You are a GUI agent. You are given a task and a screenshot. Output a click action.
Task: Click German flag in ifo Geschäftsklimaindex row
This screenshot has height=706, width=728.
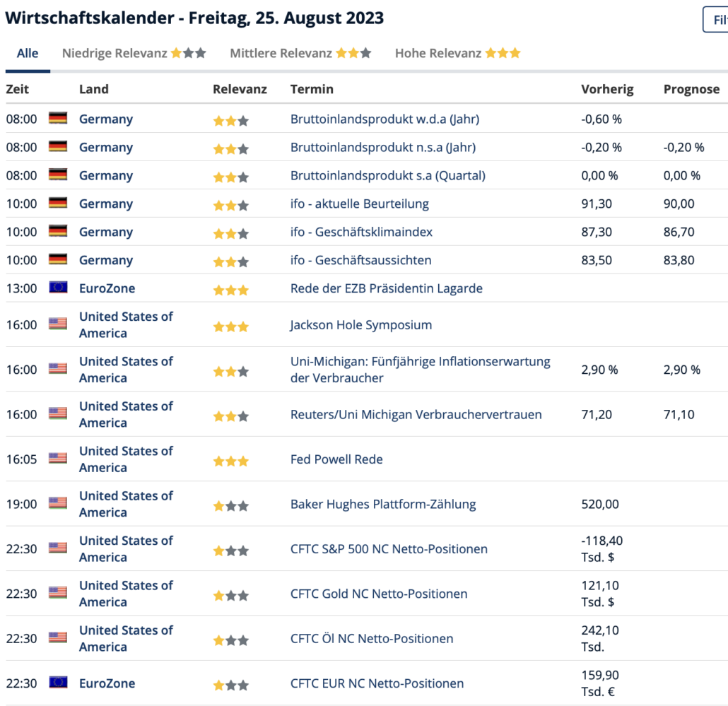(x=58, y=231)
